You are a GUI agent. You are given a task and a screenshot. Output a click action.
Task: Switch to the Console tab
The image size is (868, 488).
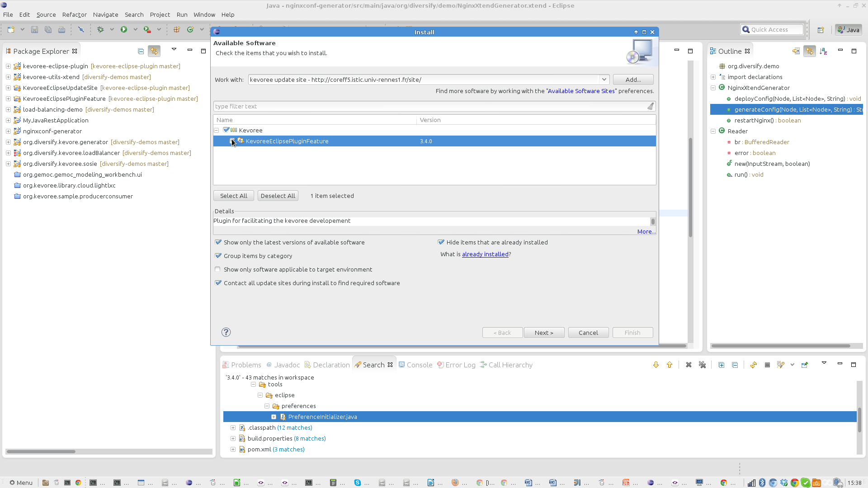coord(415,365)
